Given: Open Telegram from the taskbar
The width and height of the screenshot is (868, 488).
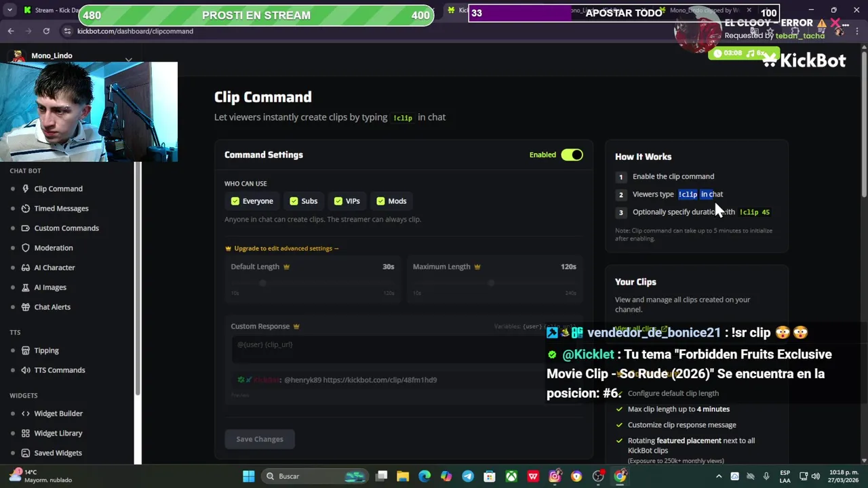Looking at the screenshot, I should pos(468,476).
